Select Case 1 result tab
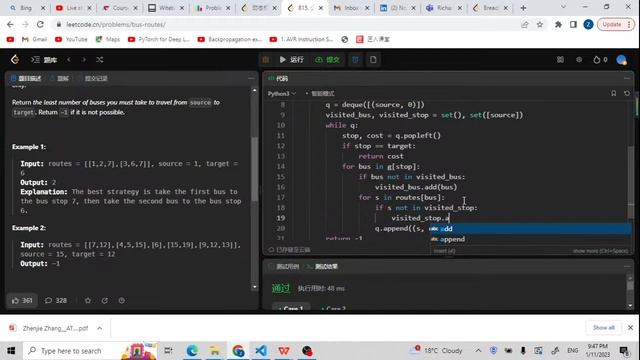The image size is (640, 360). tap(291, 308)
